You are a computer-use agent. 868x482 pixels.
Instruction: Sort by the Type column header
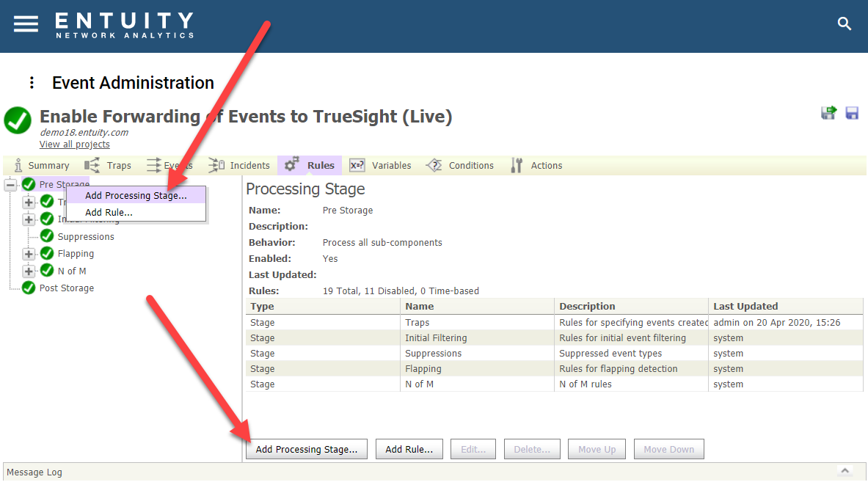click(x=323, y=306)
